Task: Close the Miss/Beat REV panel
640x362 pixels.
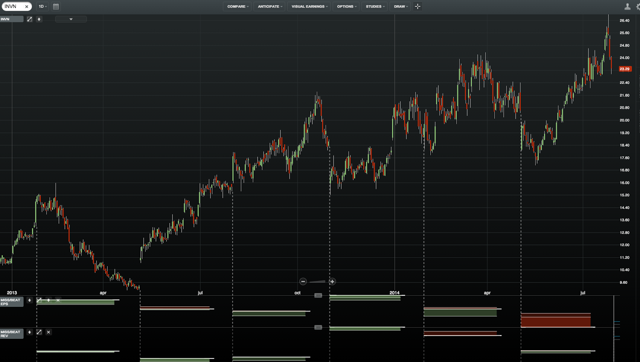Action: coord(49,332)
